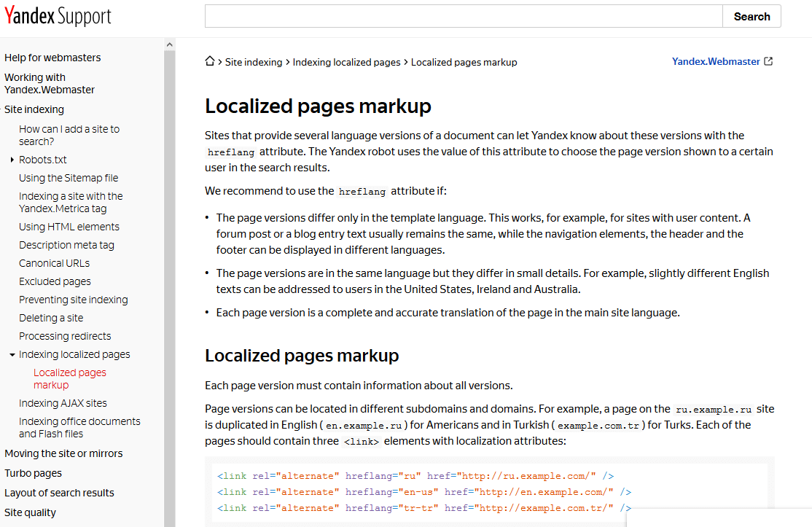Click the Search button
This screenshot has width=812, height=527.
pos(752,17)
